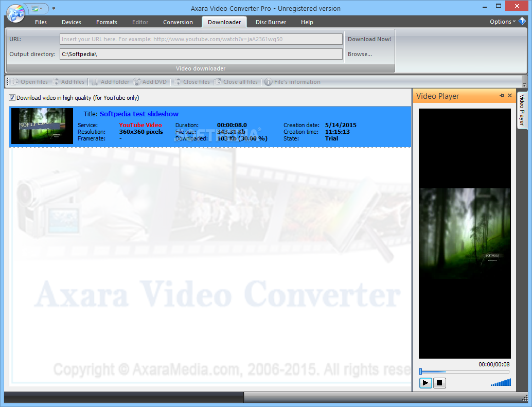This screenshot has height=407, width=532.
Task: Click the 11:15:13 creation time value
Action: click(x=337, y=132)
